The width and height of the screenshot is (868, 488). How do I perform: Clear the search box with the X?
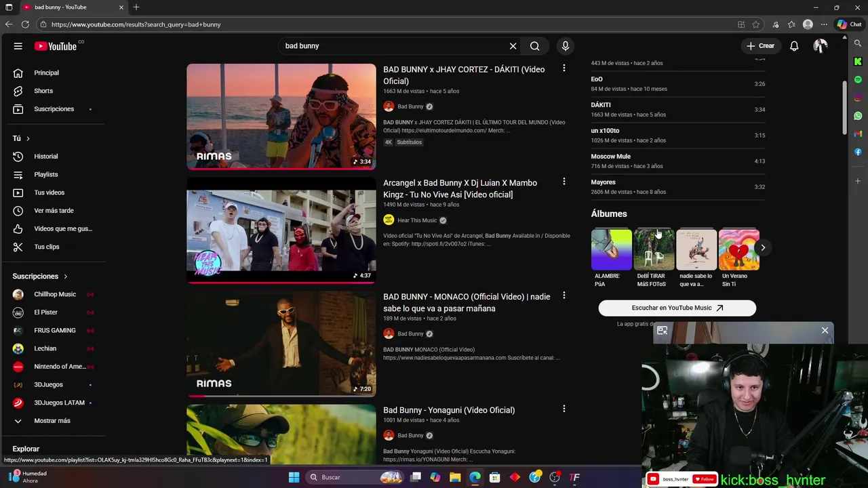pyautogui.click(x=513, y=46)
